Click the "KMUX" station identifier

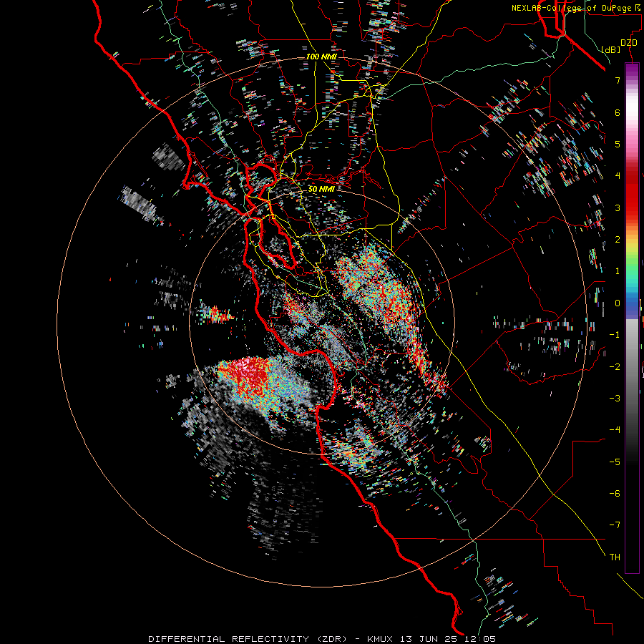[380, 639]
